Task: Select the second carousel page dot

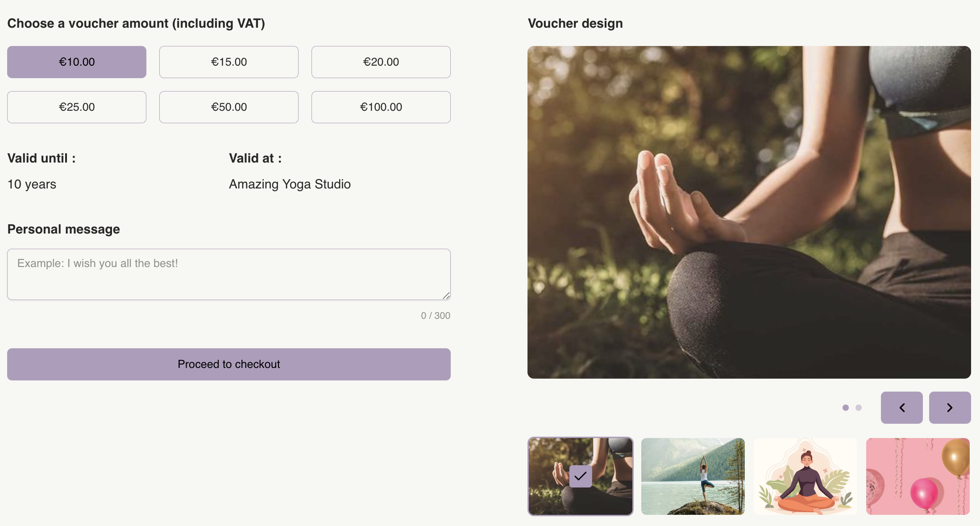Action: [858, 408]
